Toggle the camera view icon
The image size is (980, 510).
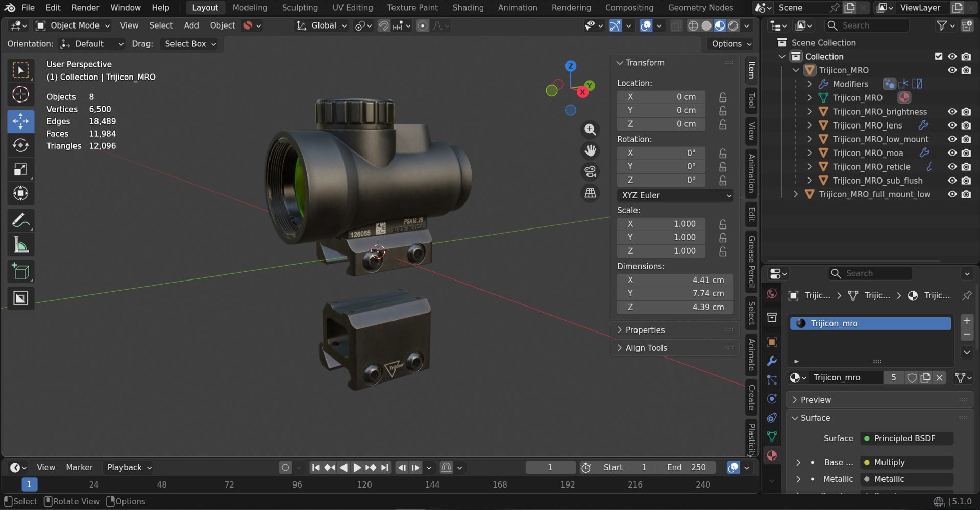590,172
